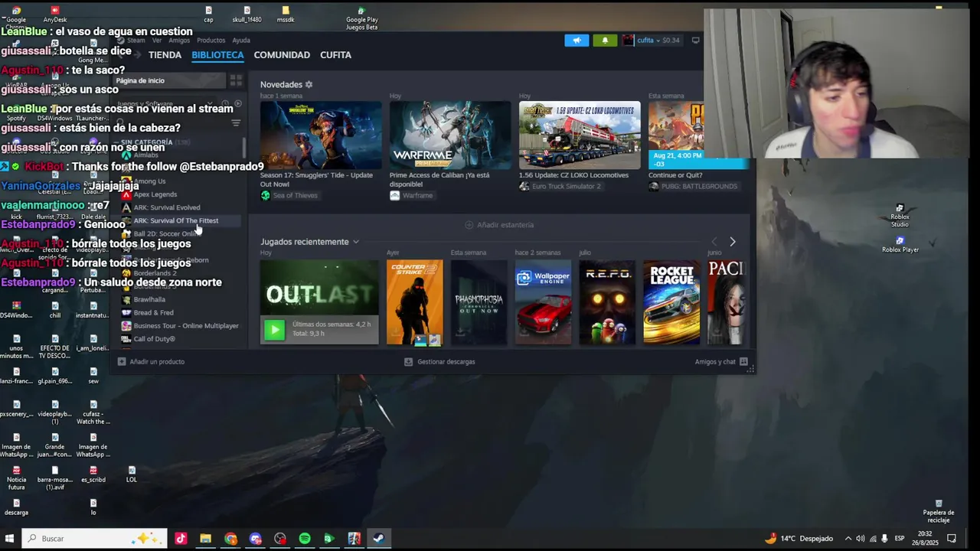This screenshot has height=551, width=980.
Task: Click the Sea of Thieves skull icon
Action: click(x=266, y=195)
